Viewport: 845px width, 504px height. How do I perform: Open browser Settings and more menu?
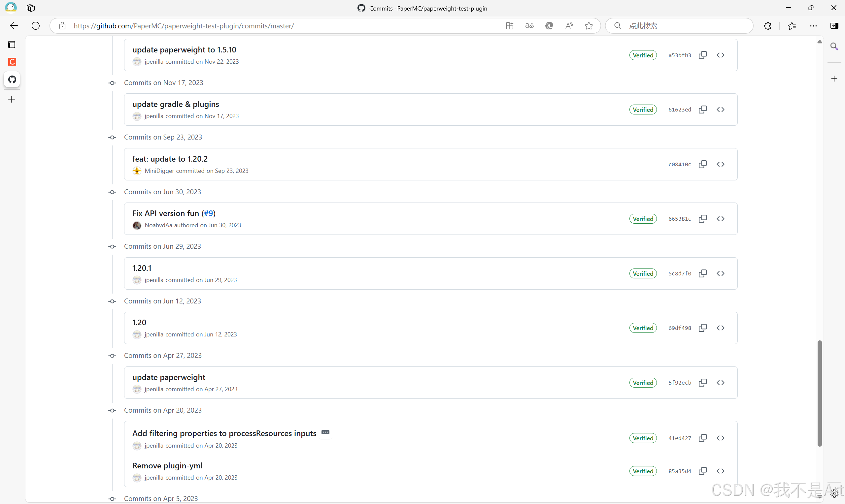tap(813, 26)
